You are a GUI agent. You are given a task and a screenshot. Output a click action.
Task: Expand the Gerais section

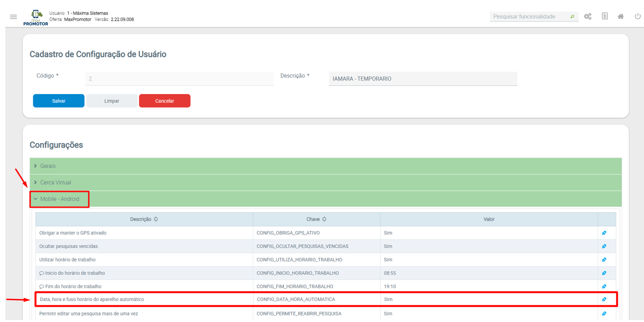click(48, 166)
